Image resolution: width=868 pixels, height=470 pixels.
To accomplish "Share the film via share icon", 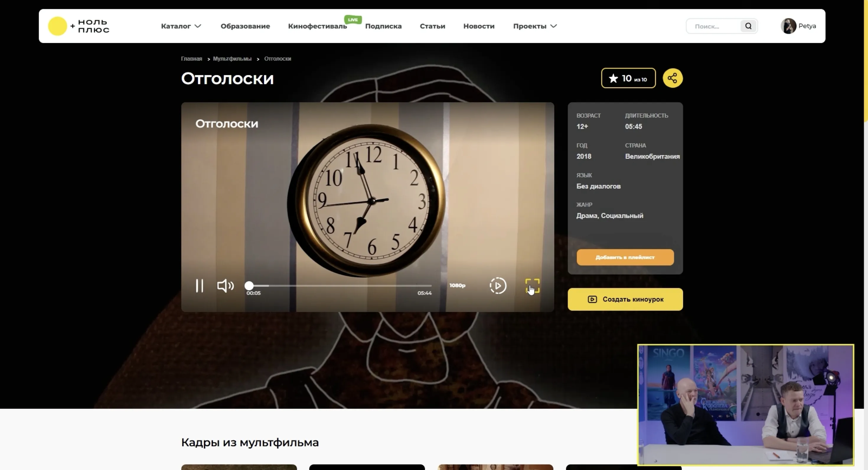I will [x=673, y=78].
